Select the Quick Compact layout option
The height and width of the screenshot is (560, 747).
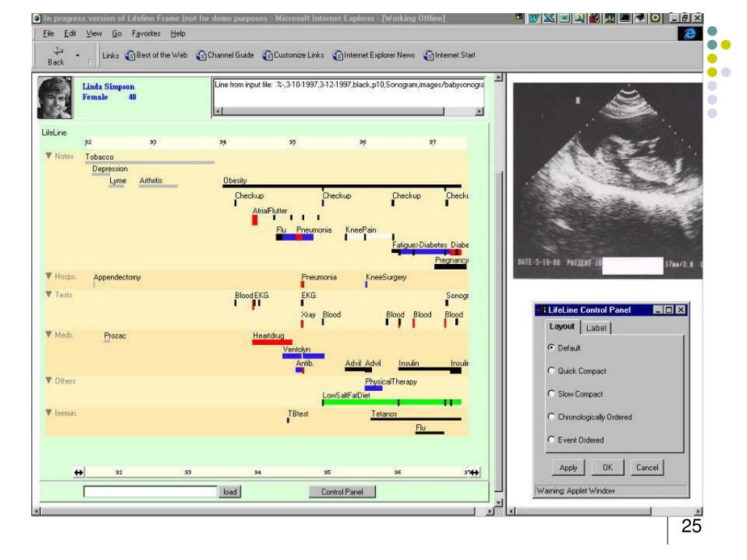551,370
